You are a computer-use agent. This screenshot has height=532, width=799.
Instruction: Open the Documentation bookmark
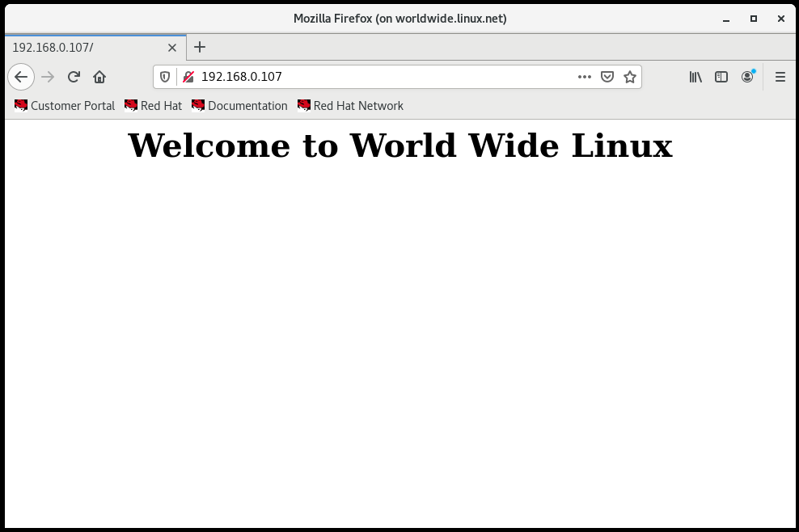[x=239, y=106]
